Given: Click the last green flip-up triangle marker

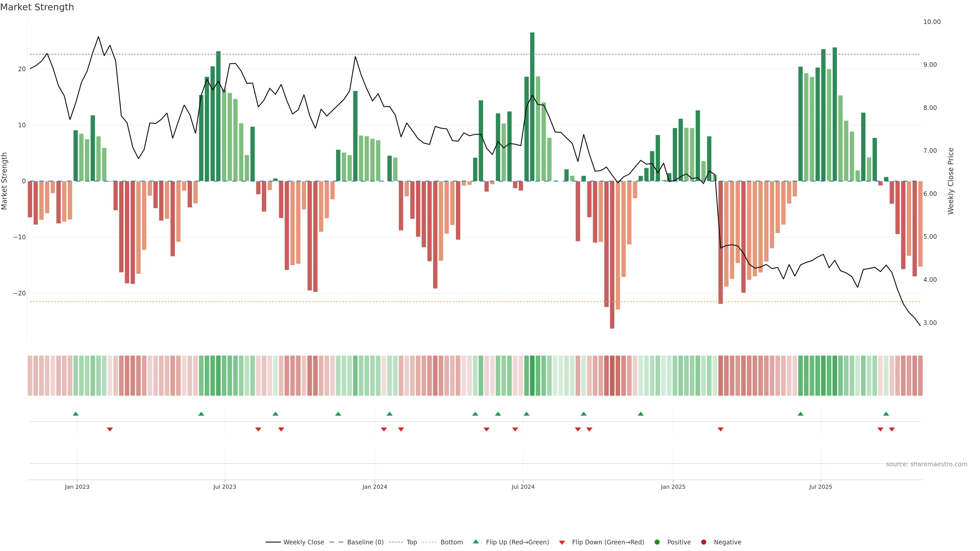Looking at the screenshot, I should [x=886, y=414].
